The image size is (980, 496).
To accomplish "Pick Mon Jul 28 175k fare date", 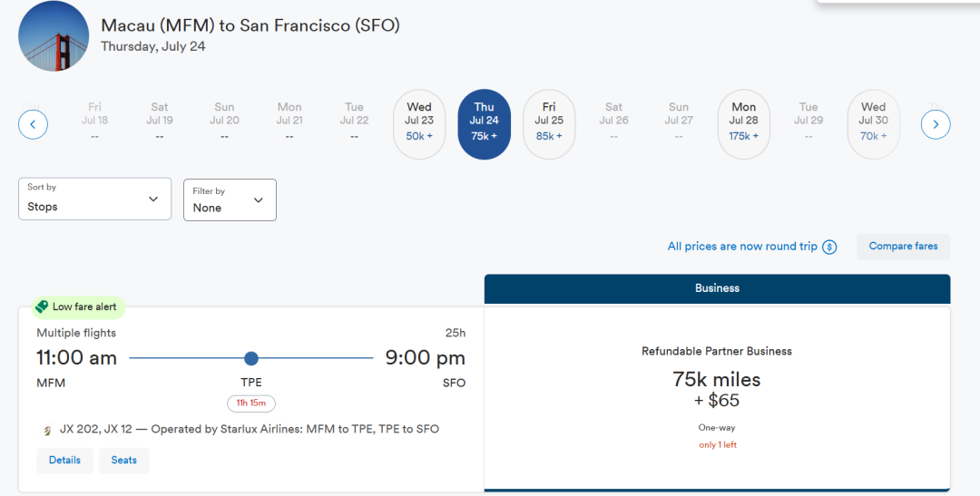I will coord(743,124).
